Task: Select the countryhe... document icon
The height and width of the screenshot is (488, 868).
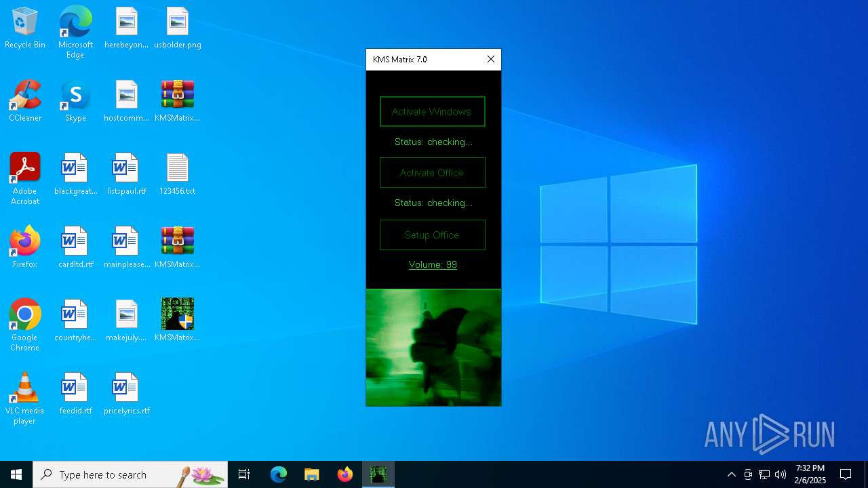Action: pyautogui.click(x=75, y=321)
